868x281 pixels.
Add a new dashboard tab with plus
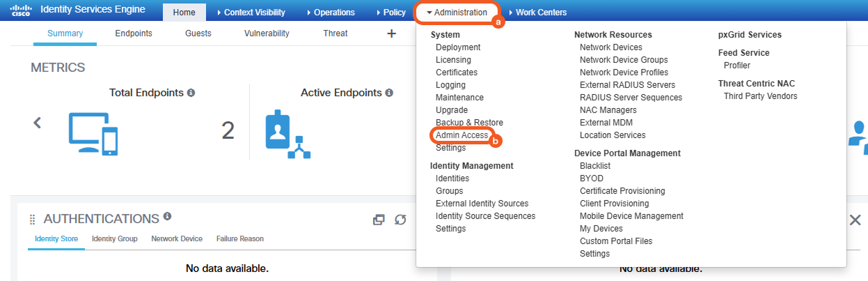tap(391, 33)
